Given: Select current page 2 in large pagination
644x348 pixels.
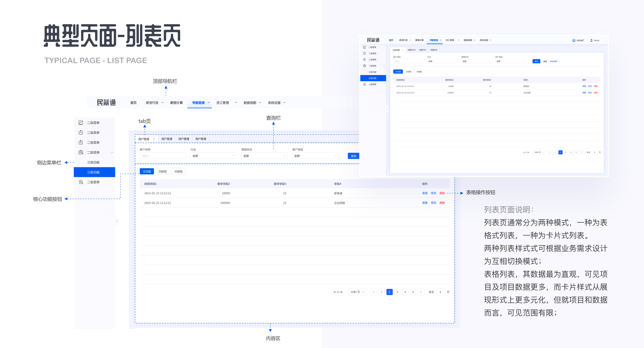Looking at the screenshot, I should [x=389, y=292].
